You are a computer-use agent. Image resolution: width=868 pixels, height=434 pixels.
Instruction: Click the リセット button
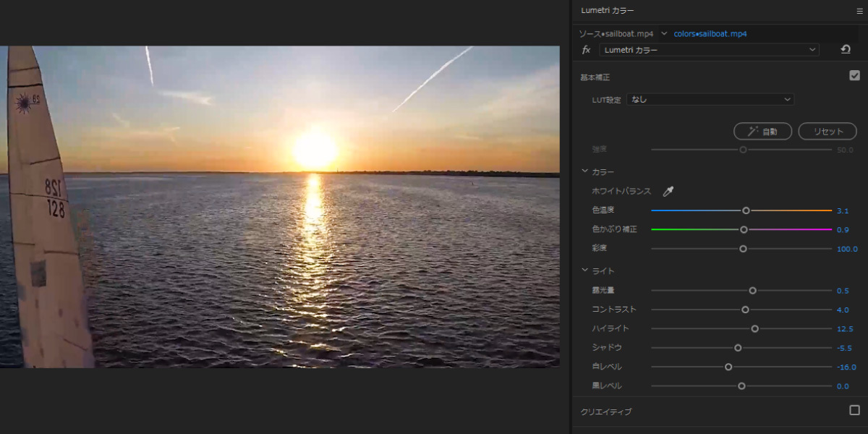coord(827,132)
